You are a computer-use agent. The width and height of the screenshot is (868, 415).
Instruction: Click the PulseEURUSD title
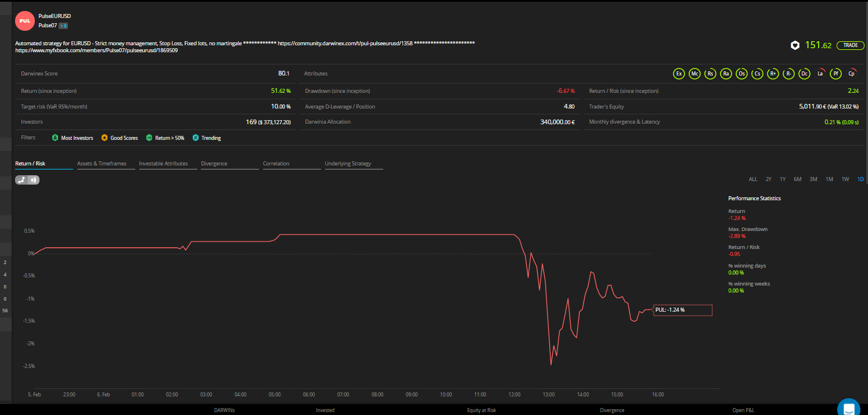55,16
